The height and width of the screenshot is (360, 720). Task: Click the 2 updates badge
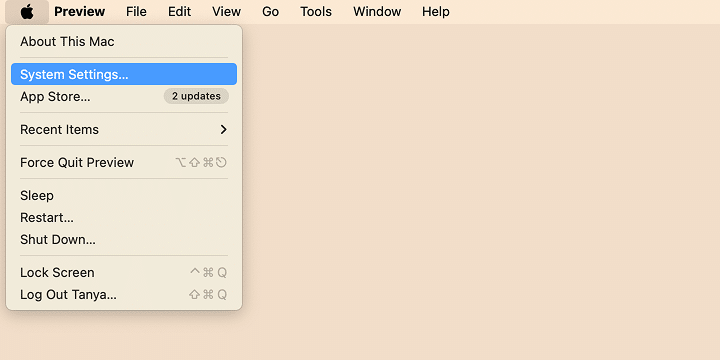[196, 96]
